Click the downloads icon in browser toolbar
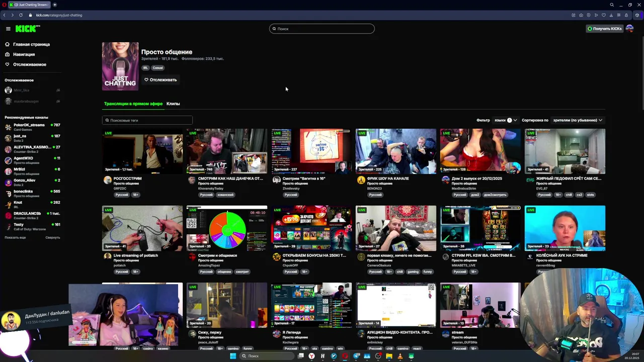This screenshot has height=362, width=644. [x=611, y=15]
